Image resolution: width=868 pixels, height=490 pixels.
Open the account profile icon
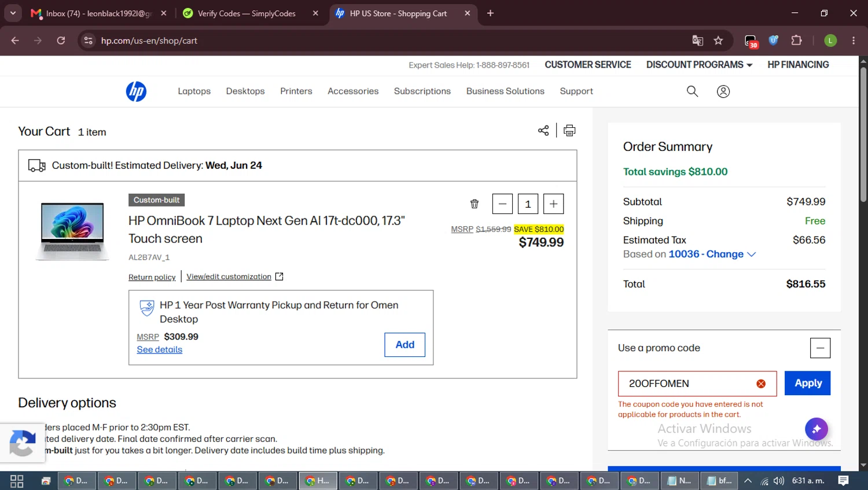click(x=723, y=91)
